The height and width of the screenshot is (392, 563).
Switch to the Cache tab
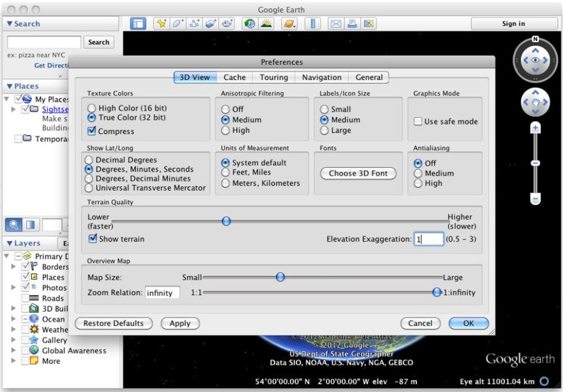point(235,77)
